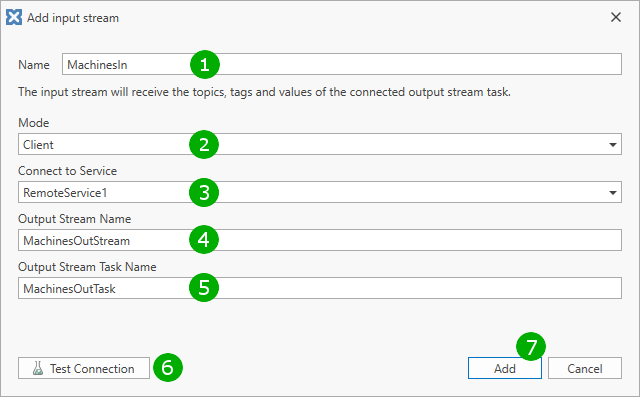
Task: Close the Add input stream dialog
Action: [616, 17]
